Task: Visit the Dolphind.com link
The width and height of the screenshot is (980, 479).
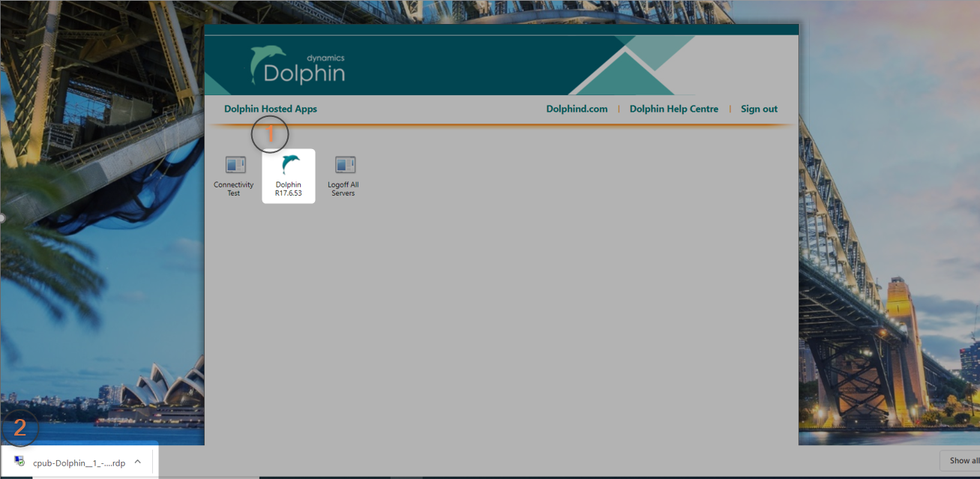Action: click(x=577, y=109)
